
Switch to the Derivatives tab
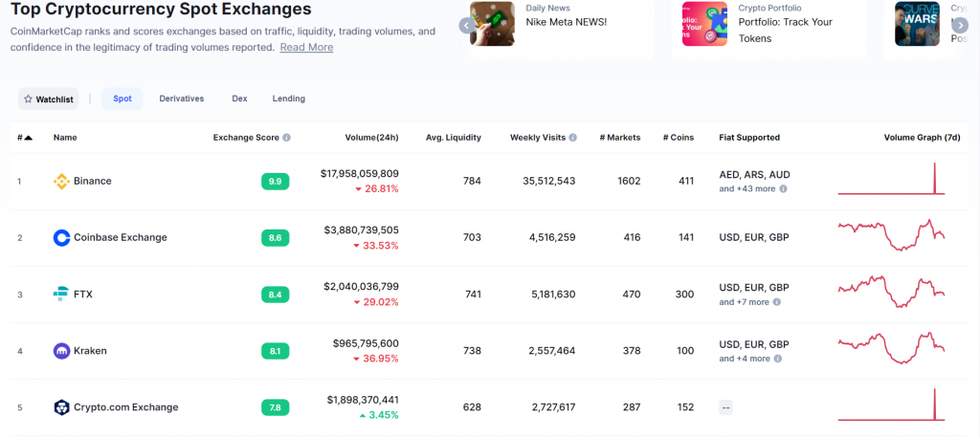coord(181,99)
